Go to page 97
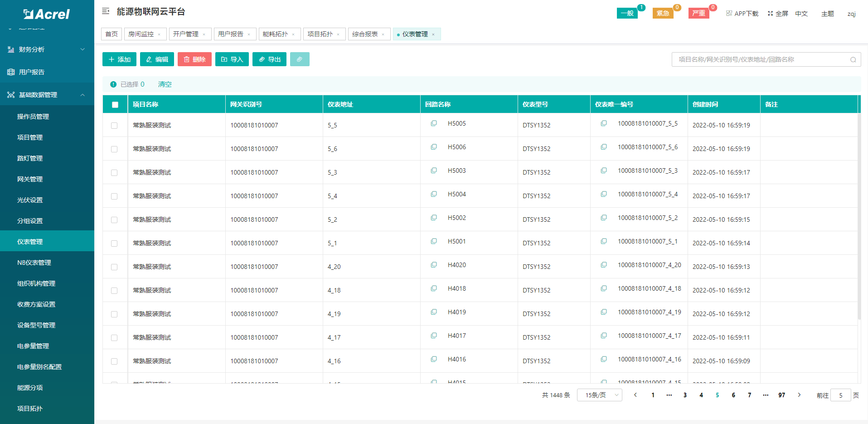 coord(782,395)
